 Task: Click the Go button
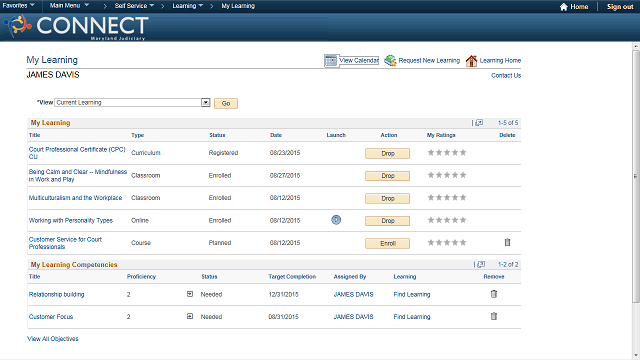point(226,103)
